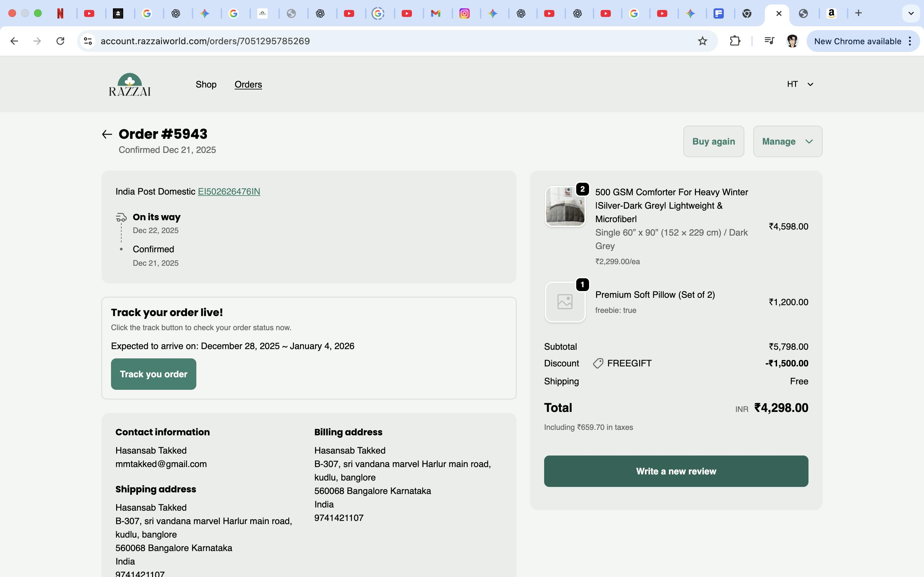Expand the tab search chevron
The height and width of the screenshot is (577, 924).
911,13
